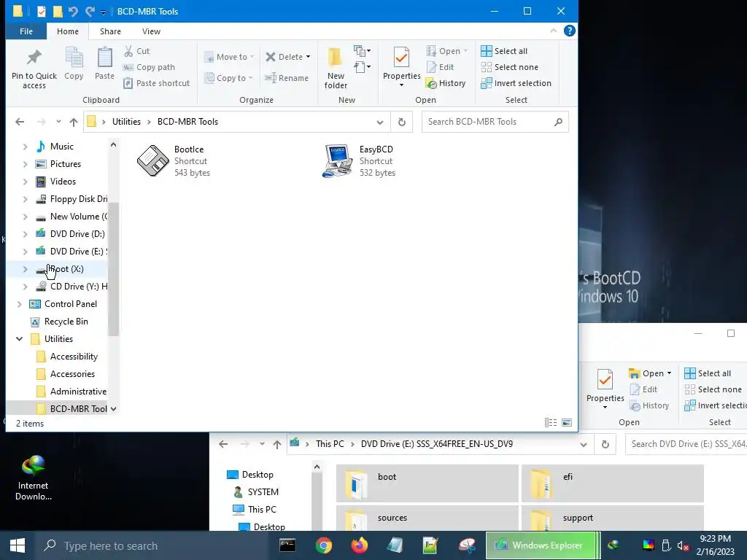
Task: Open the address bar history dropdown
Action: pyautogui.click(x=379, y=122)
